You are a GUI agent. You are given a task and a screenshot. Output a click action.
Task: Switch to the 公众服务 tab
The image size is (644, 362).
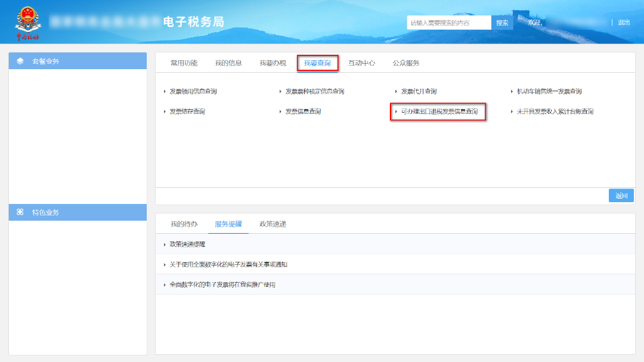(x=406, y=63)
